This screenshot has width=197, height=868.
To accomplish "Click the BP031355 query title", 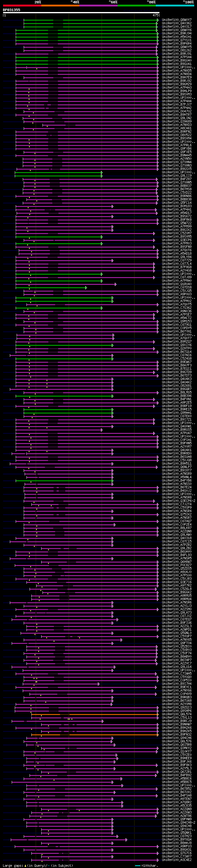I will click(11, 10).
